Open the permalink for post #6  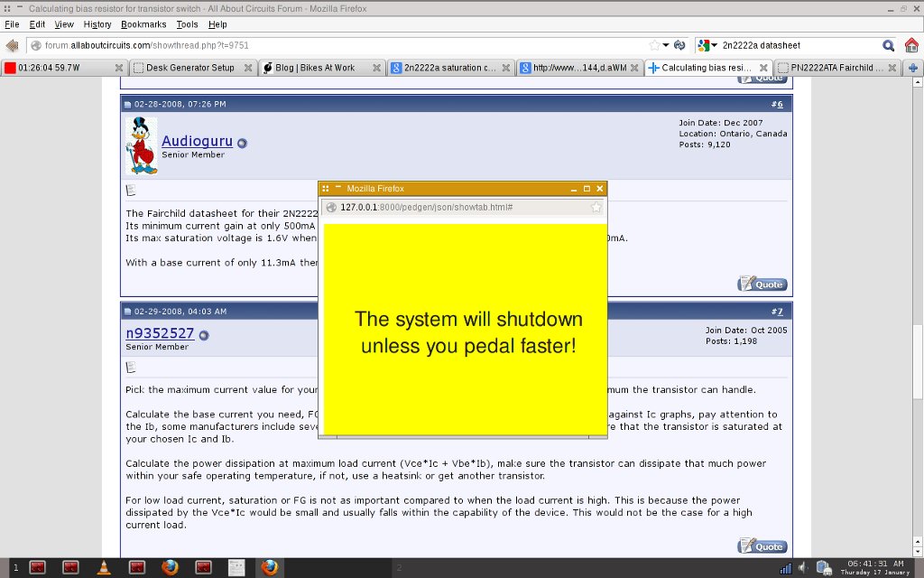coord(780,104)
